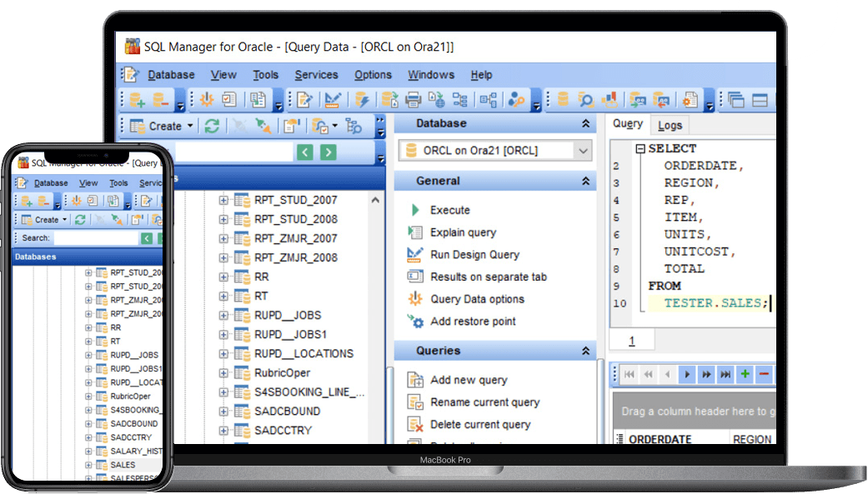Click the Tile windows toolbar icon

pos(760,100)
